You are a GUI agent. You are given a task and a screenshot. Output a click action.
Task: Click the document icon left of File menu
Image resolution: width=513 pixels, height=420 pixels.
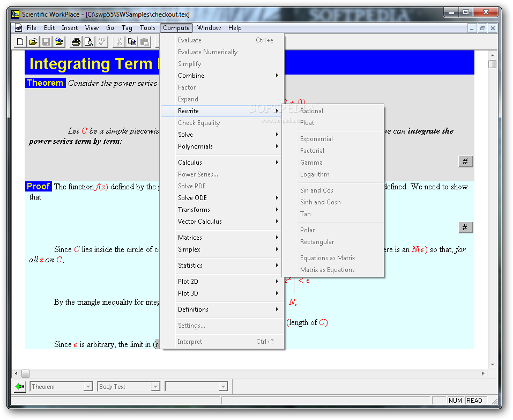coord(18,27)
